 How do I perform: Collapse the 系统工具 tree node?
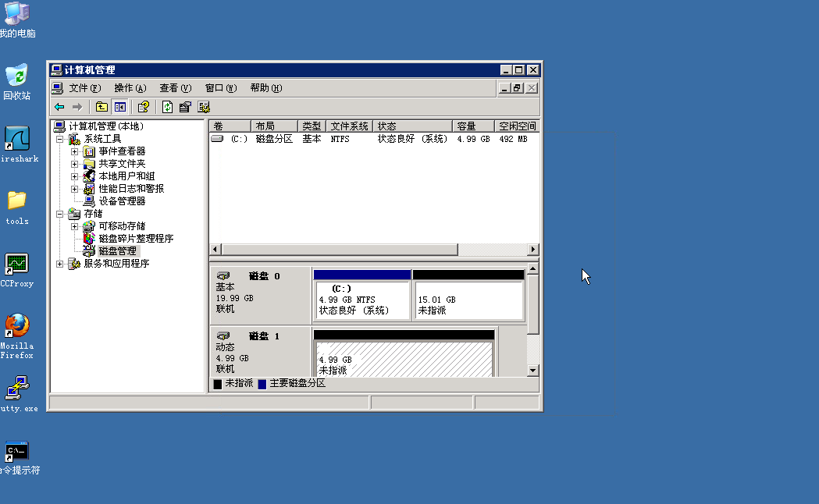pos(59,140)
